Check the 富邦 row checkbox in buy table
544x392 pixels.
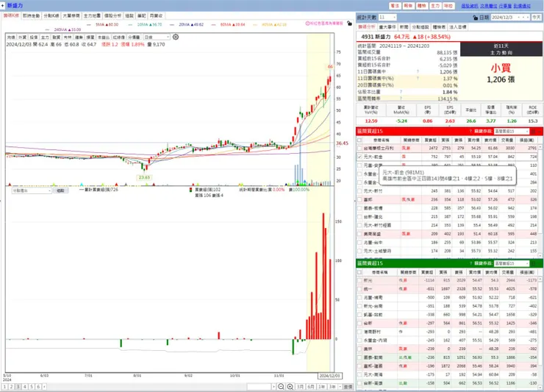click(359, 199)
